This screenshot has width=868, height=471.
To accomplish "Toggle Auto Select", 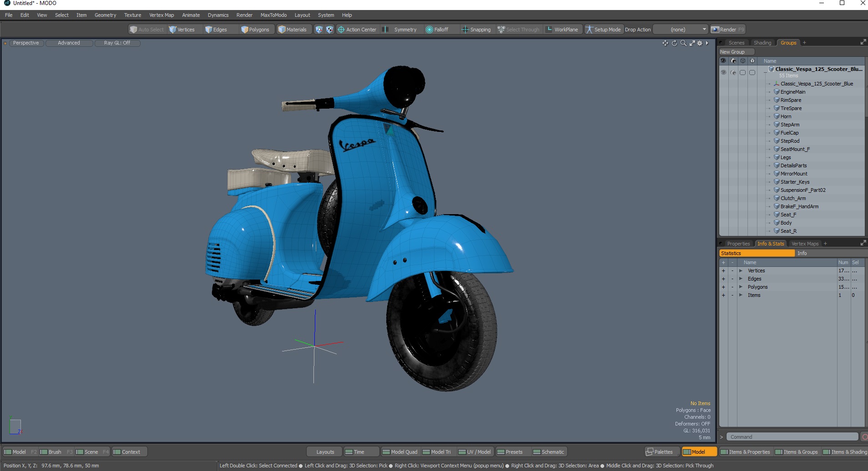I will 146,30.
